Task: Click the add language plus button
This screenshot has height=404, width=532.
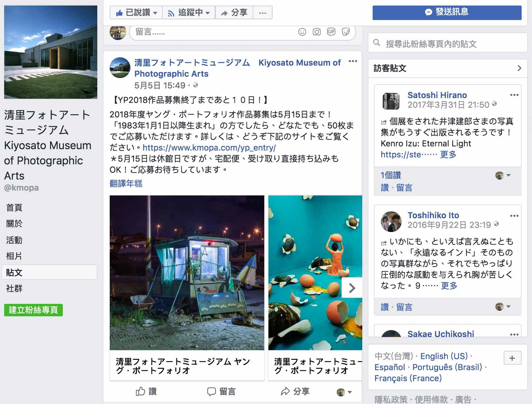Action: click(512, 358)
